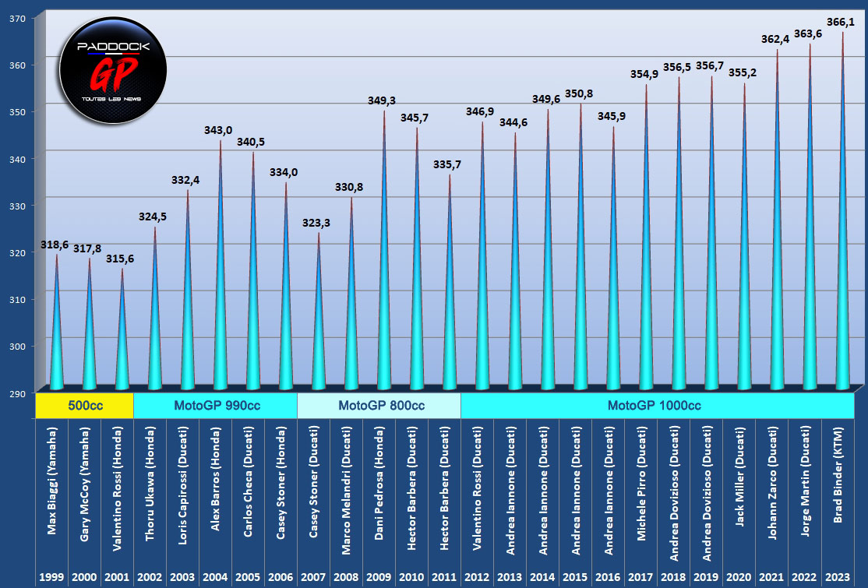Select the Max Biaggi (Yamaha) rider label
868x588 pixels.
pos(51,491)
